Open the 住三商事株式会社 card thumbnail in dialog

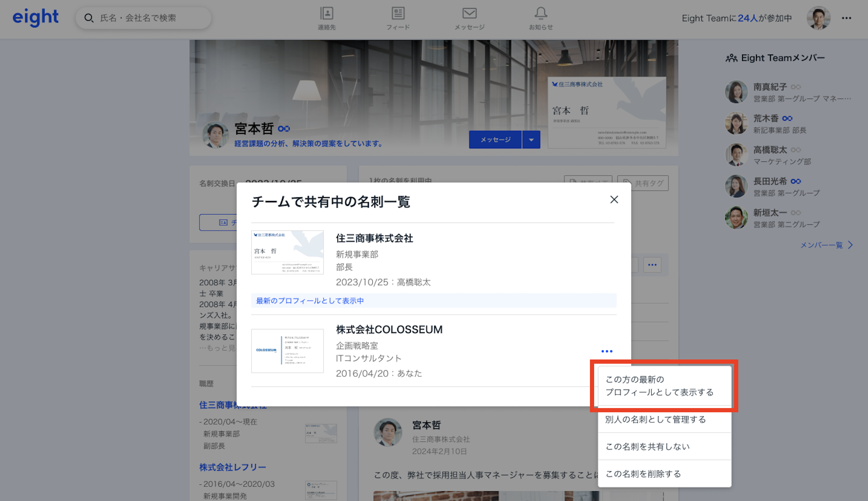click(x=287, y=252)
